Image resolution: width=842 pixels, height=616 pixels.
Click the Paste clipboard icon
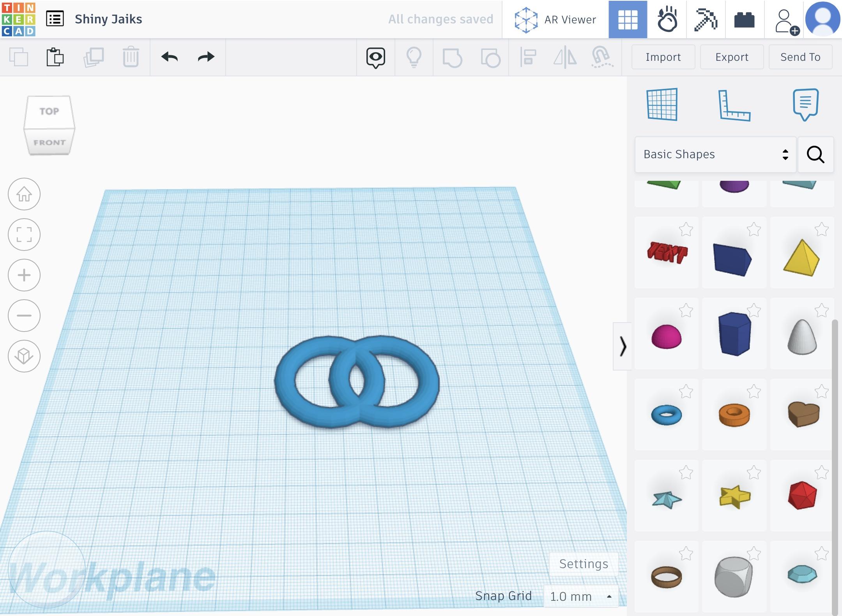tap(55, 57)
